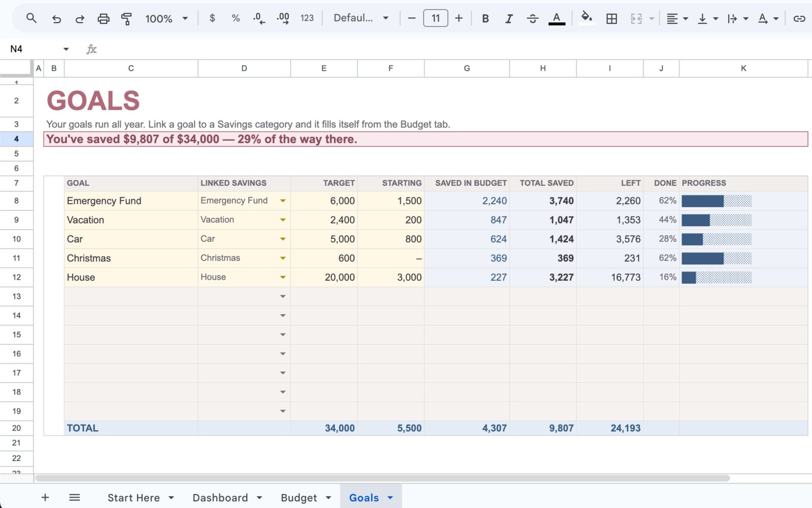
Task: Open text wrapping options
Action: (x=737, y=19)
